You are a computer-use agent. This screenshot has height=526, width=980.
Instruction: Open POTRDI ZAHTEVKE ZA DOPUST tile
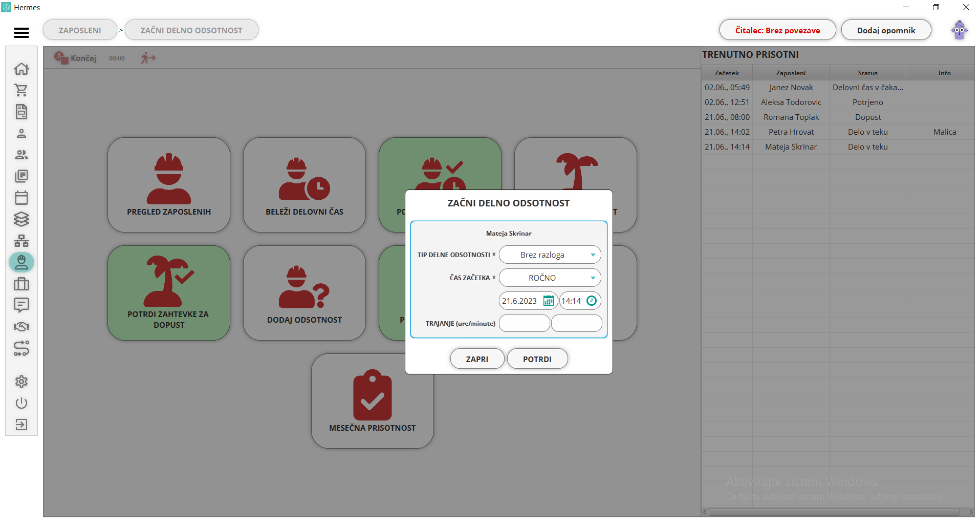click(x=169, y=293)
